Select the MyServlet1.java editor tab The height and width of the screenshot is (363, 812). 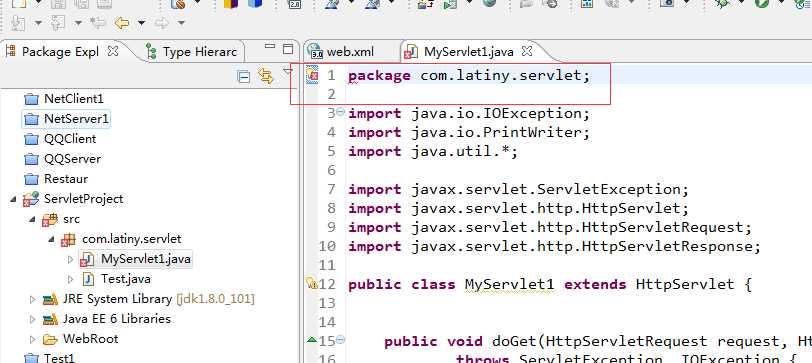point(468,52)
